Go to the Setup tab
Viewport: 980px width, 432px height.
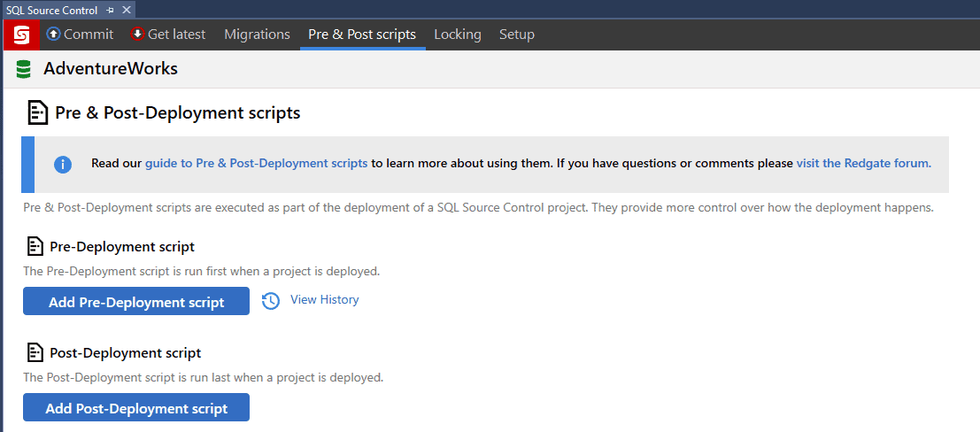click(516, 35)
